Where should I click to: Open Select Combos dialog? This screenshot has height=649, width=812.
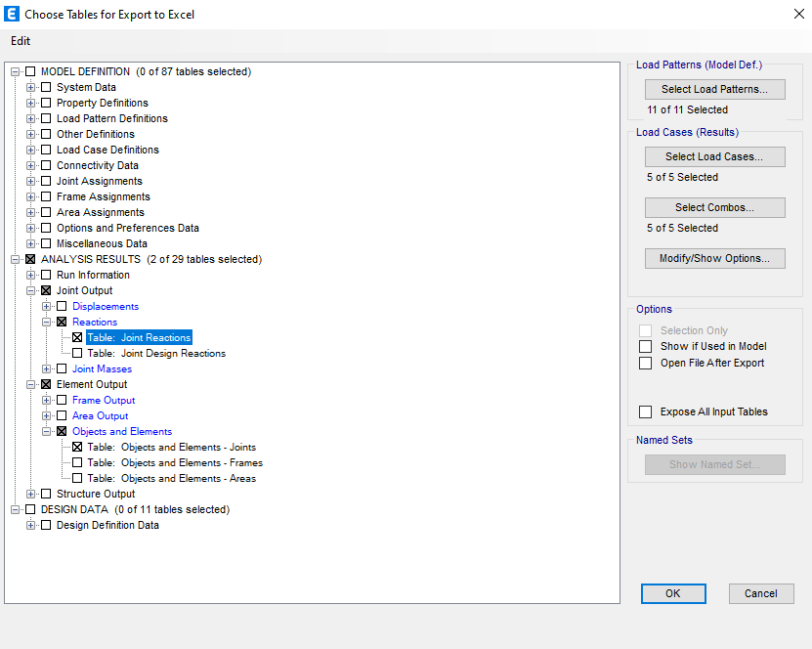click(714, 207)
